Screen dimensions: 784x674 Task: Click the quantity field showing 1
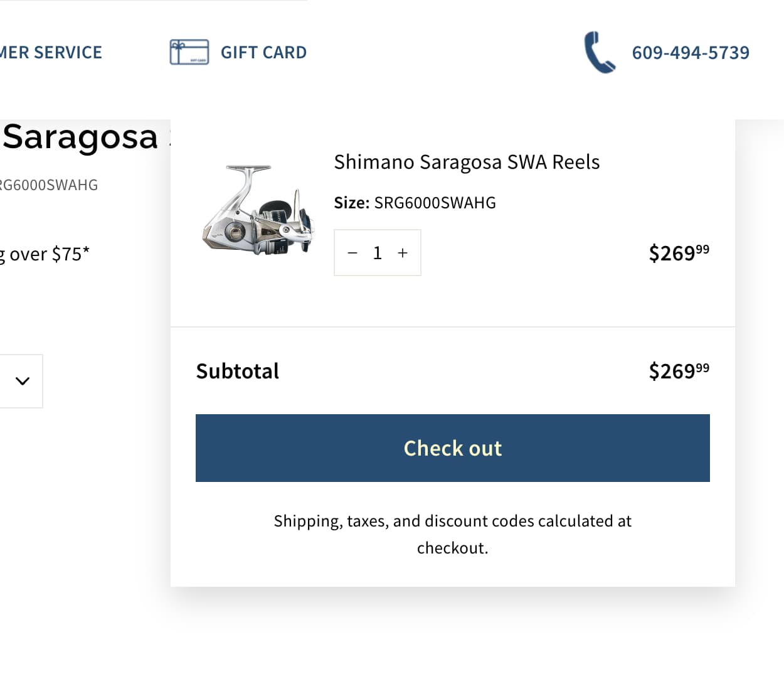coord(378,253)
